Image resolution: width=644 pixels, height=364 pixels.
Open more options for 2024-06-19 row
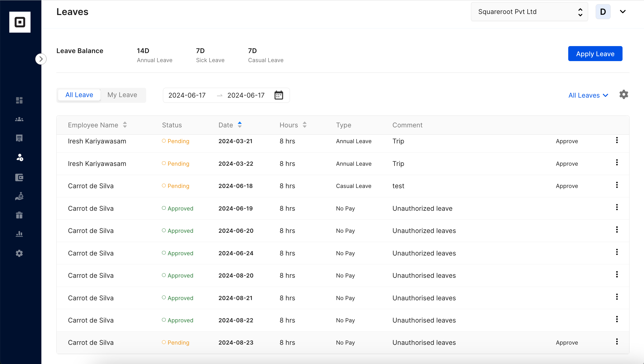point(617,207)
